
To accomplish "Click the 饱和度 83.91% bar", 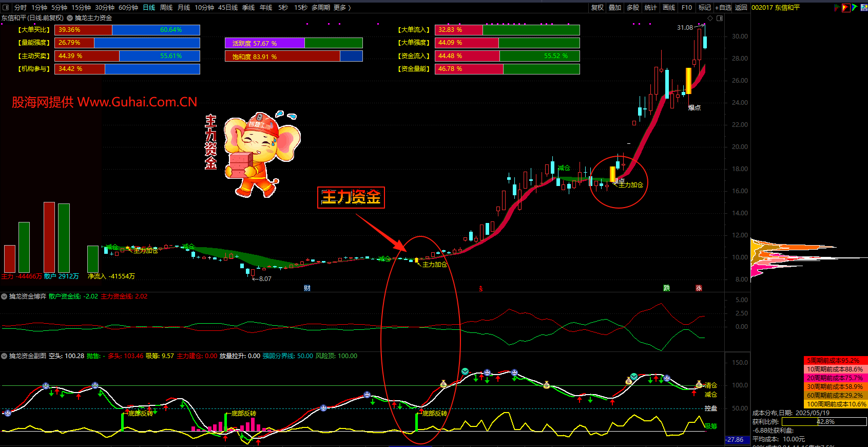I will point(294,56).
